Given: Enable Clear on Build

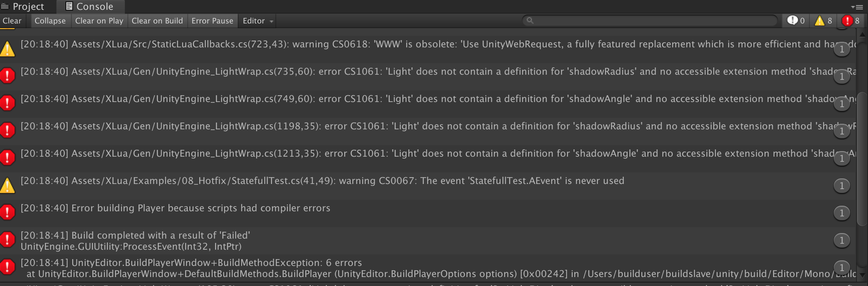Looking at the screenshot, I should pyautogui.click(x=157, y=20).
